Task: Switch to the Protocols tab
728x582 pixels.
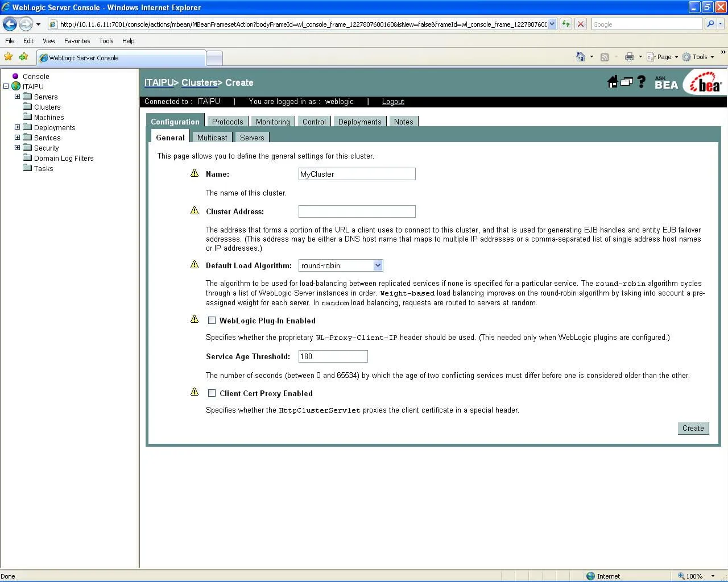Action: 227,122
